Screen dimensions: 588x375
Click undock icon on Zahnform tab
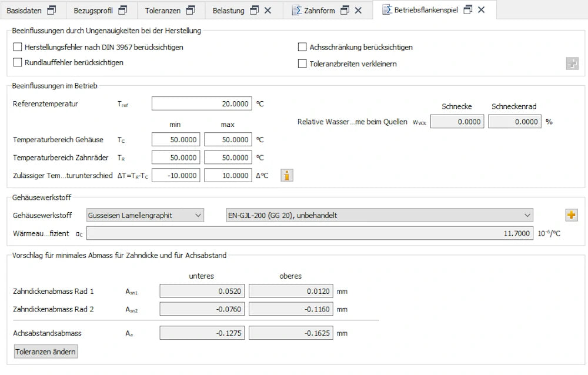click(345, 10)
